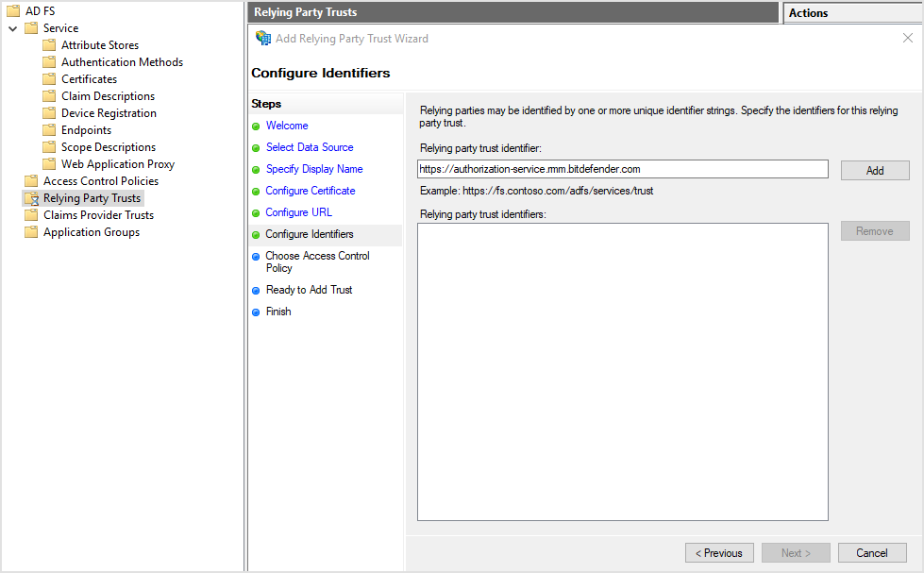Screen dimensions: 924x573
Task: Click the relying party trust identifier field
Action: click(622, 168)
